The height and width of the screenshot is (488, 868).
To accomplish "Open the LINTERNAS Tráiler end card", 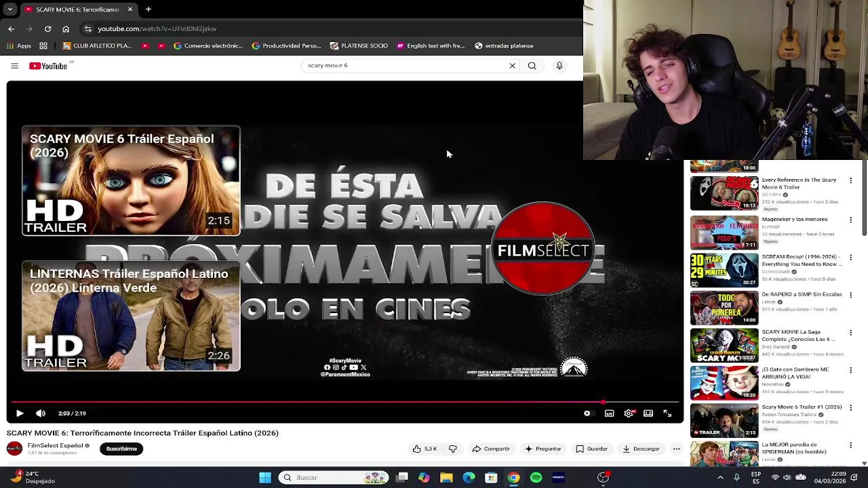I will (131, 316).
